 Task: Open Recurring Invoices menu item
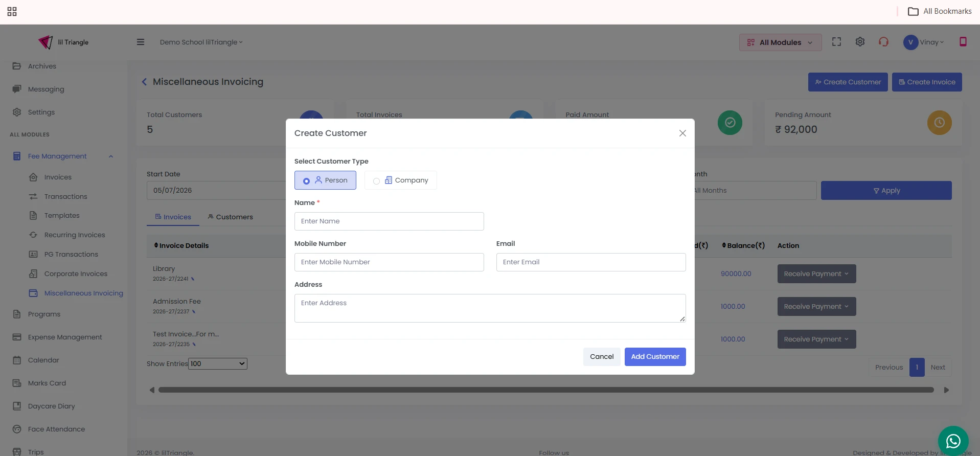pyautogui.click(x=75, y=235)
